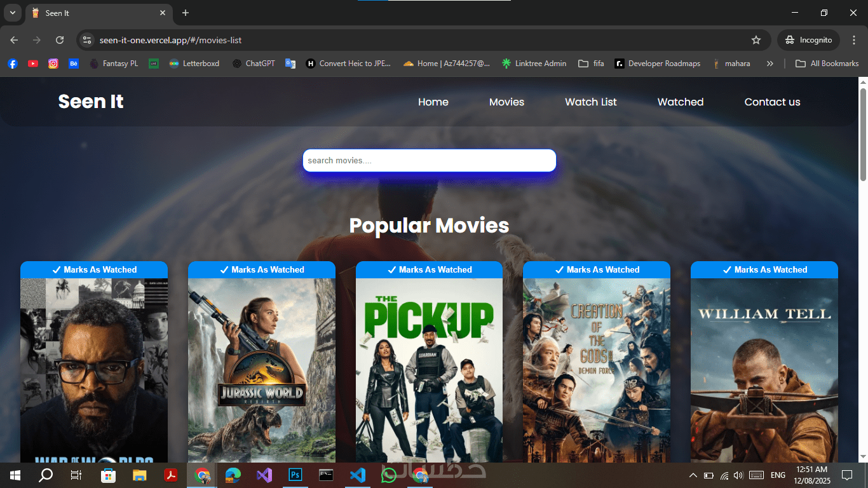Open the Home | Az744257@... bookmark
This screenshot has height=488, width=868.
coord(447,64)
